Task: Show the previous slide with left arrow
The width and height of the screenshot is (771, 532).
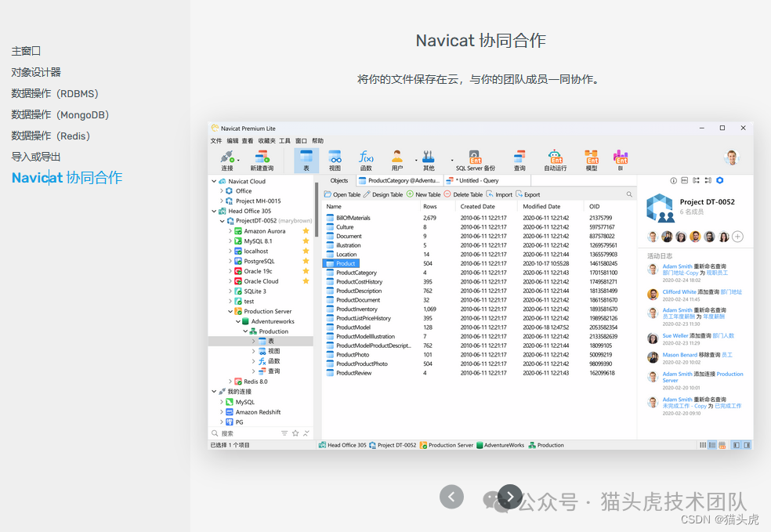Action: [x=451, y=497]
